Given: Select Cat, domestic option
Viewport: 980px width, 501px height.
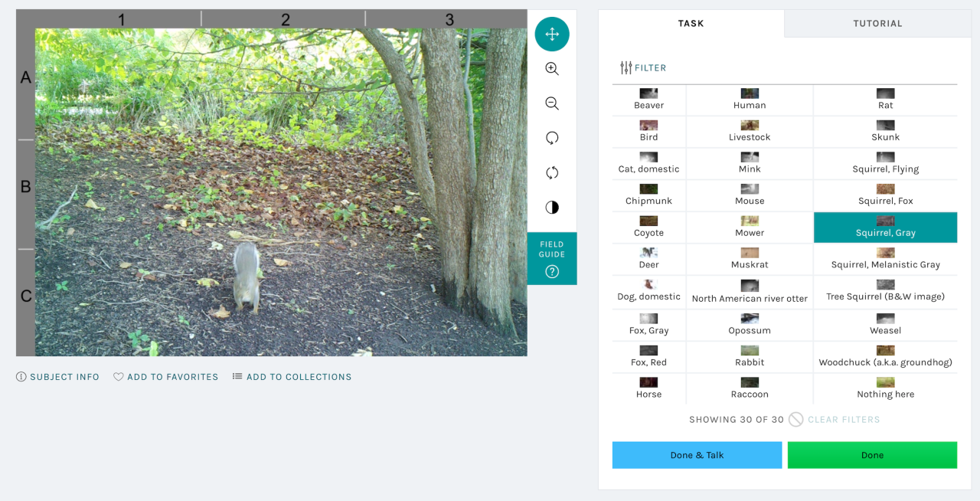Looking at the screenshot, I should (649, 163).
